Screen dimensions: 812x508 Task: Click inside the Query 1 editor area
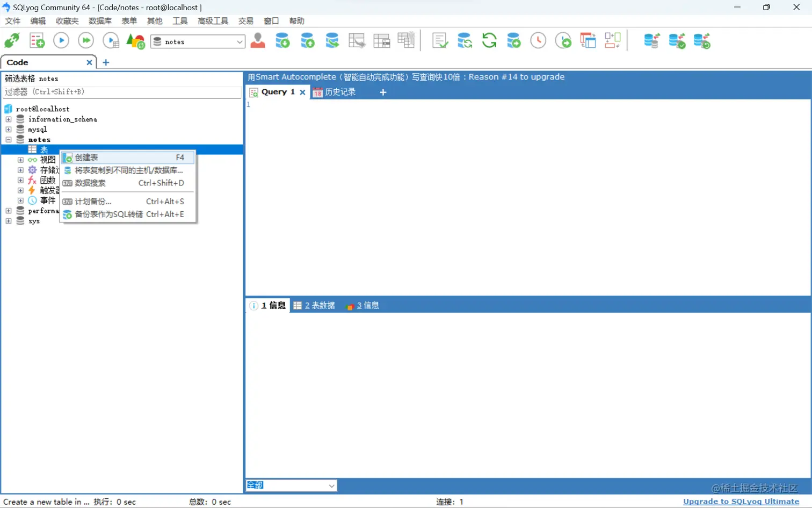coord(528,197)
